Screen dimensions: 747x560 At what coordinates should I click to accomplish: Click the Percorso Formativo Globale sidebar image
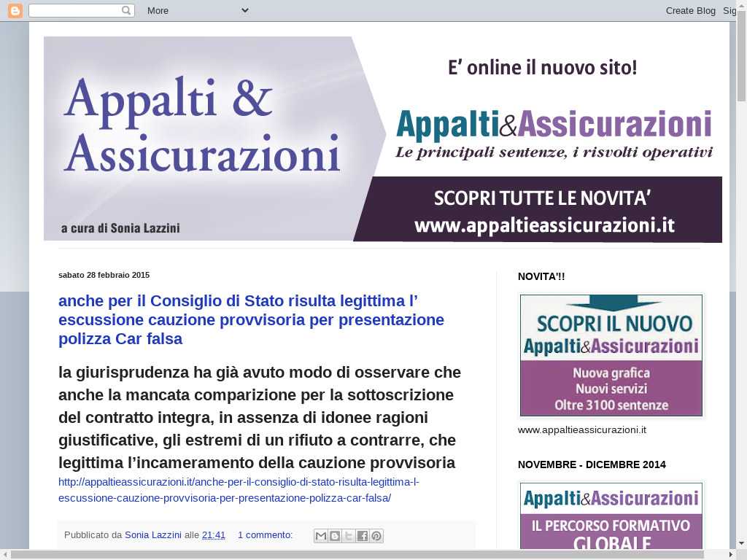click(x=611, y=516)
